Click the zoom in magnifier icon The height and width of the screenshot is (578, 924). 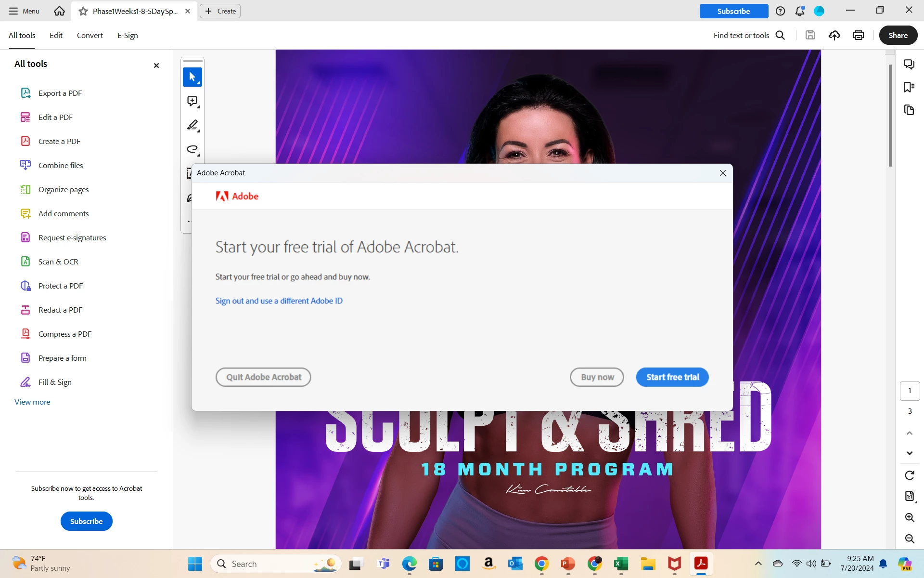point(909,518)
